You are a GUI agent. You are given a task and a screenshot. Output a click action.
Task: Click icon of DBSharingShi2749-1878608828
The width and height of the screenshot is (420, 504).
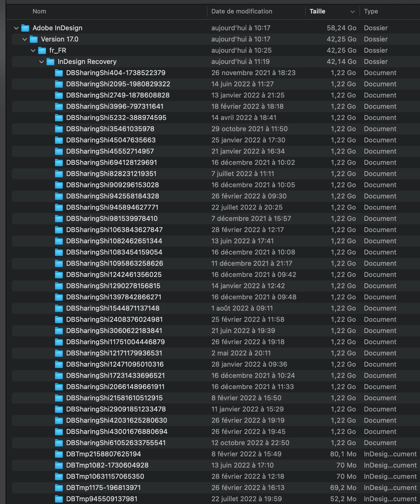pyautogui.click(x=59, y=95)
